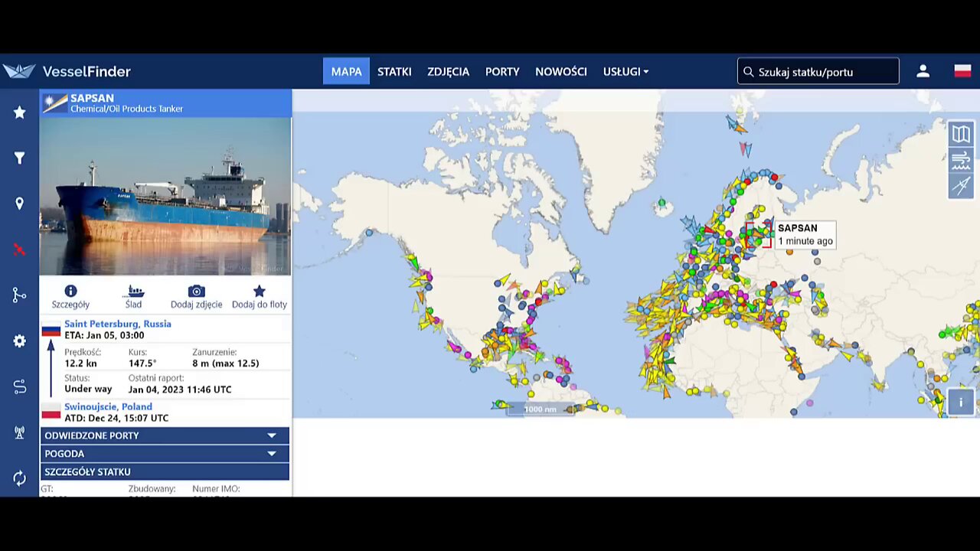The height and width of the screenshot is (551, 980).
Task: Open map settings gear icon
Action: pos(19,341)
